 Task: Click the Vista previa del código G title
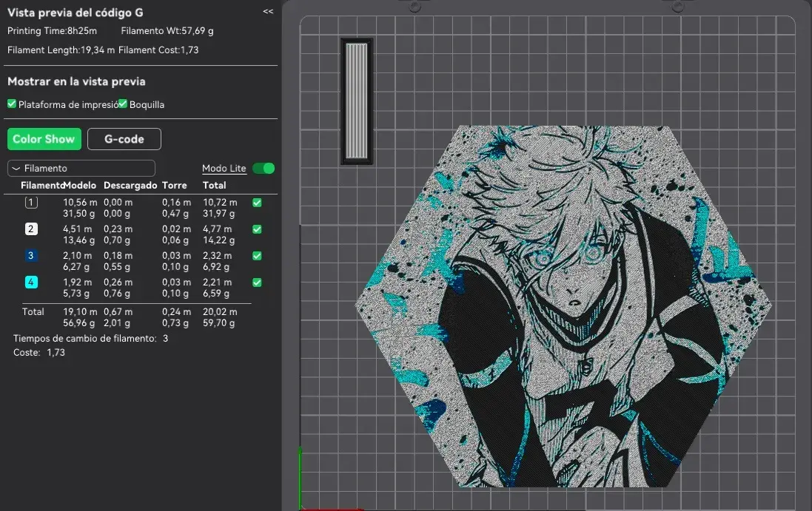coord(75,13)
